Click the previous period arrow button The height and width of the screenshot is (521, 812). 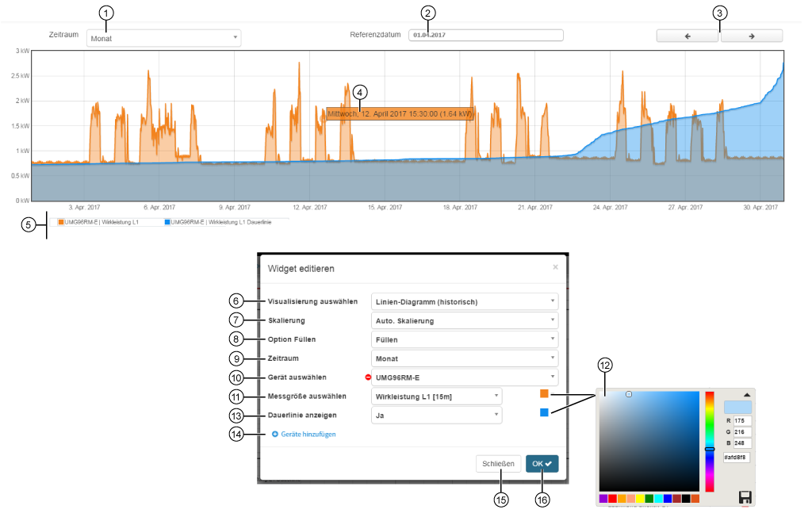[x=688, y=36]
